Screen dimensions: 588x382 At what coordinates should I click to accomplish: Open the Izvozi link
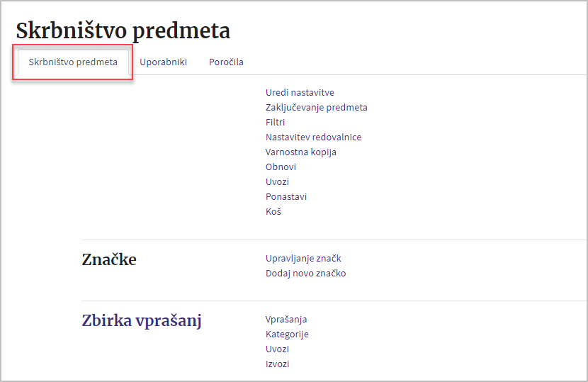[x=277, y=364]
